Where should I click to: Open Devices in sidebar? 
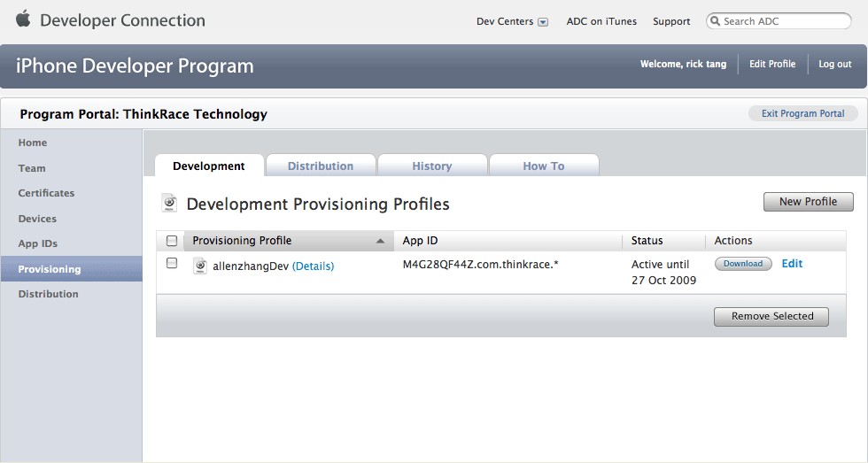pos(37,219)
